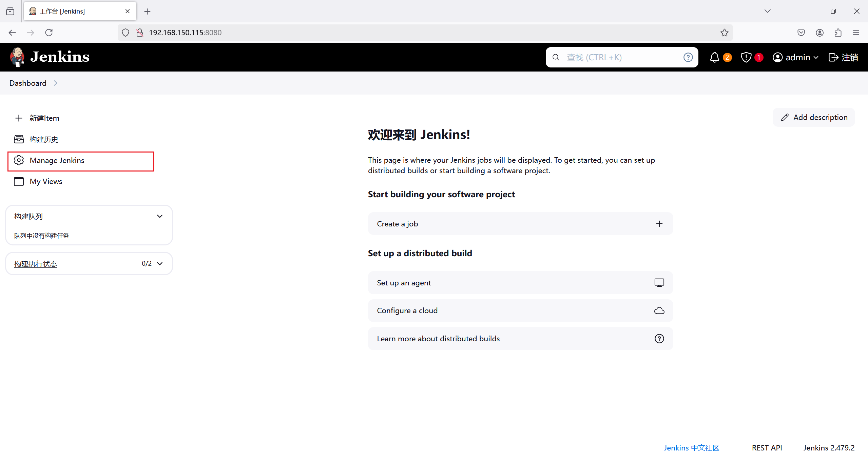Viewport: 868px width, 463px height.
Task: Click the Jenkins 2.479.2 version button
Action: click(x=829, y=448)
